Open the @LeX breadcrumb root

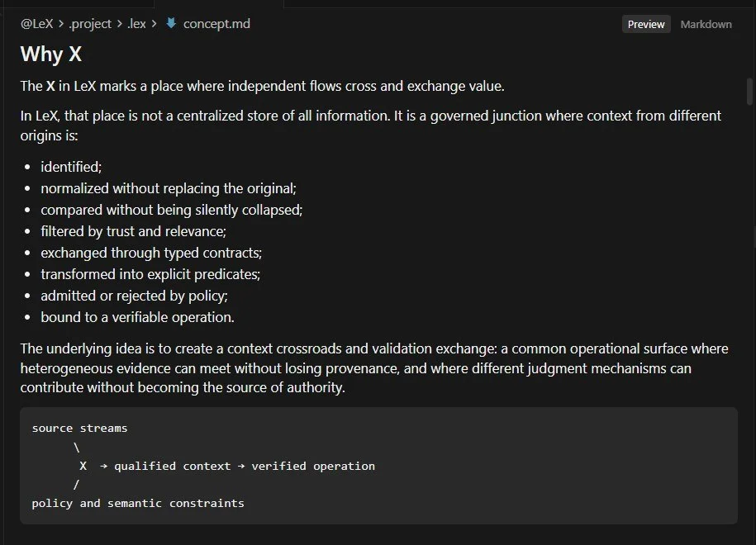(x=36, y=24)
